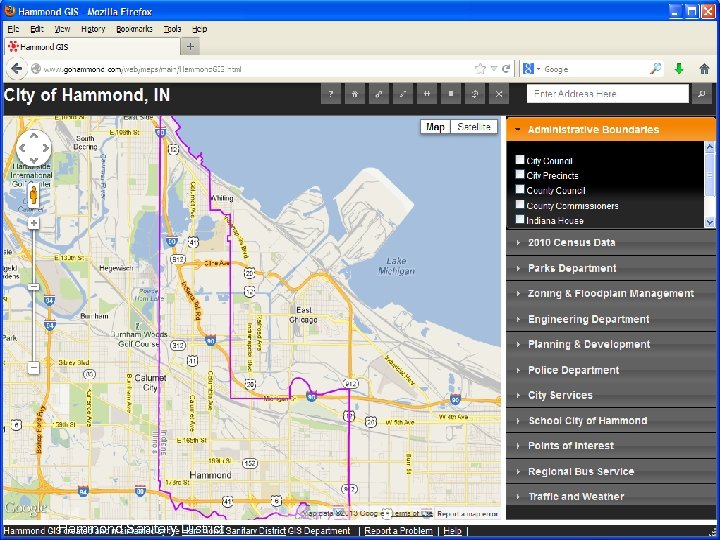The image size is (720, 540).
Task: Click the question mark help tool button
Action: pos(331,94)
